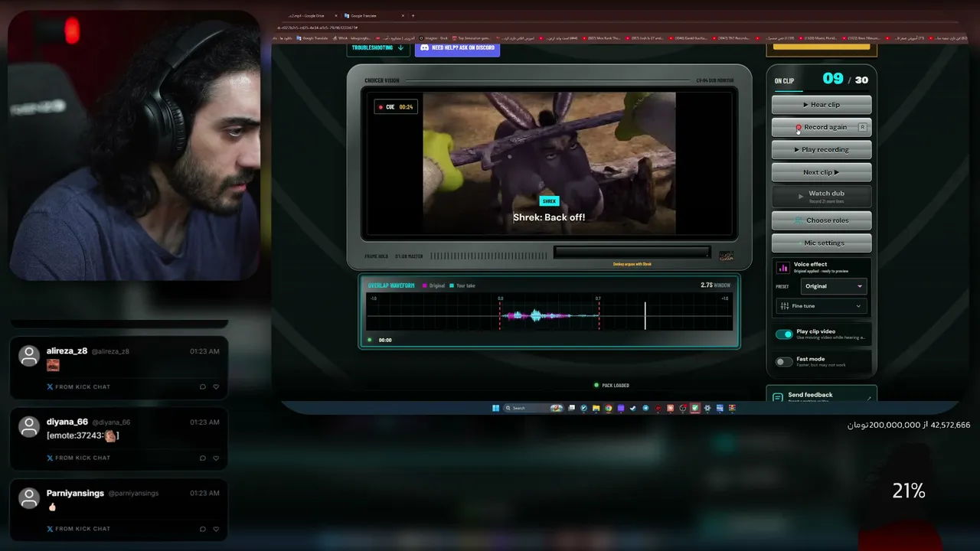This screenshot has height=551, width=980.
Task: Reply to diyana_66's chat message
Action: [x=203, y=458]
